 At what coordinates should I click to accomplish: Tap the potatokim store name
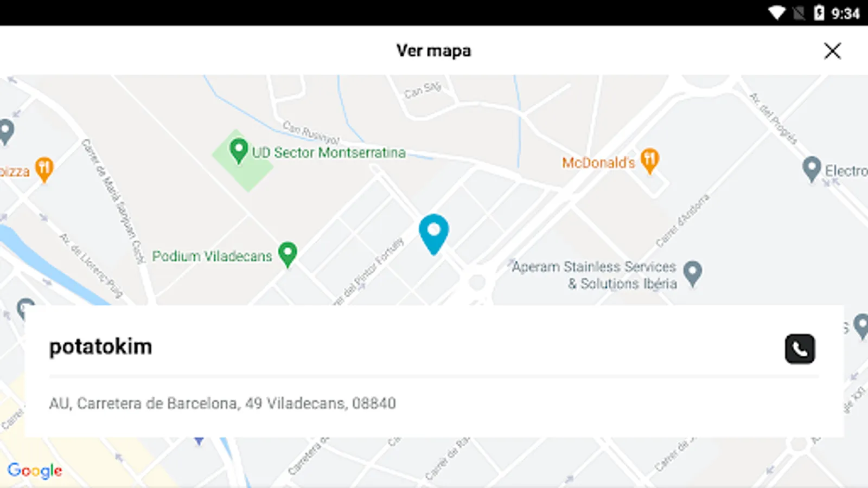pyautogui.click(x=100, y=346)
